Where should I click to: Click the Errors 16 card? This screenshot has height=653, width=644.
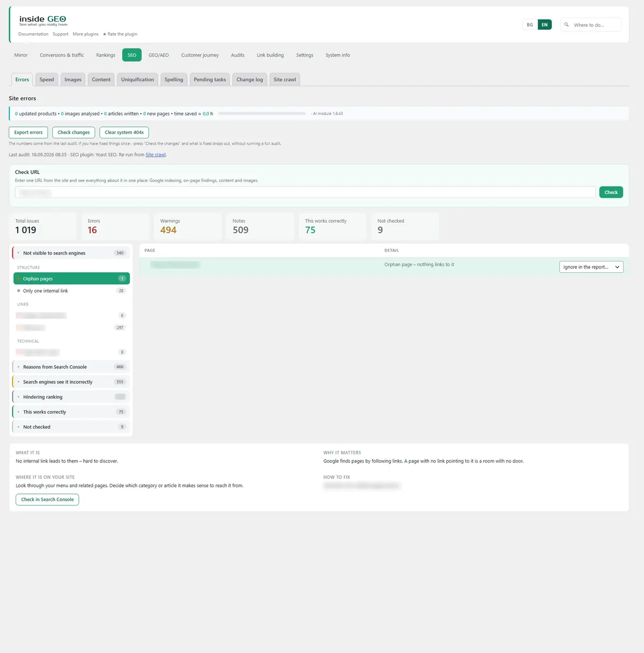pyautogui.click(x=115, y=226)
